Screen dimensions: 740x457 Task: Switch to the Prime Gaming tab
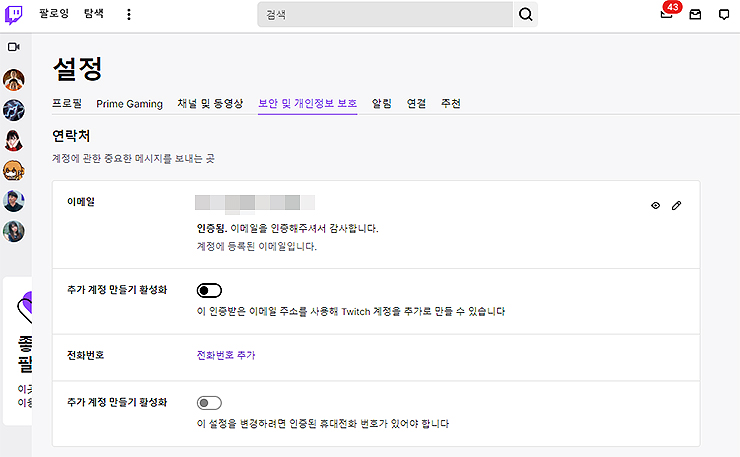[x=129, y=104]
